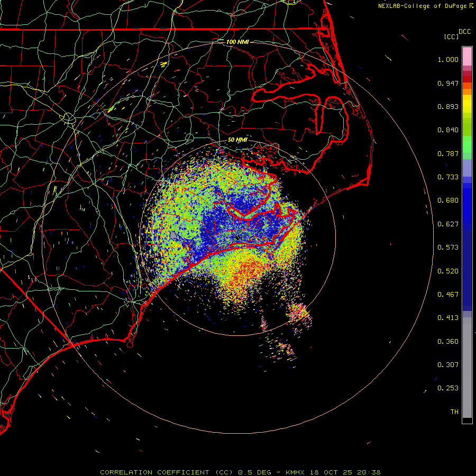Click the 20:38 timestamp
Viewport: 476px width, 476px height.
369,472
